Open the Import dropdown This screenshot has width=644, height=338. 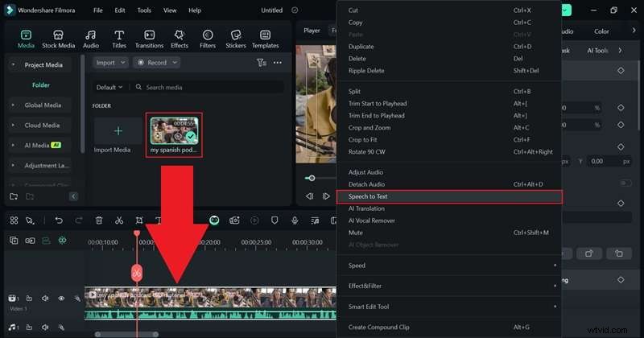coord(109,63)
